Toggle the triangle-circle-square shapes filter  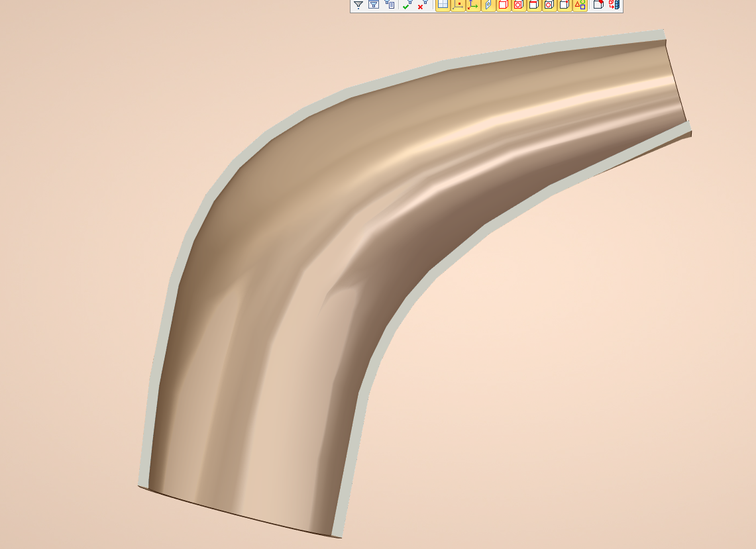(580, 5)
